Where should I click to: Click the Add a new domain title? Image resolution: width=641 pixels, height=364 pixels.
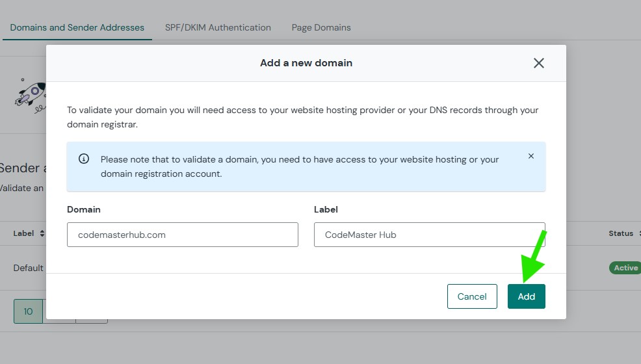[x=306, y=63]
